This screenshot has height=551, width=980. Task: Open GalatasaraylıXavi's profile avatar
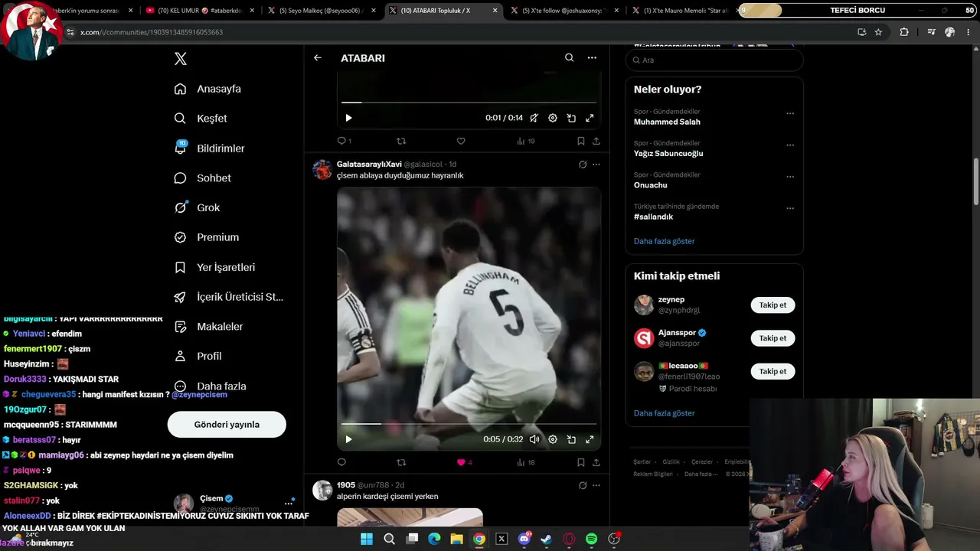[322, 169]
